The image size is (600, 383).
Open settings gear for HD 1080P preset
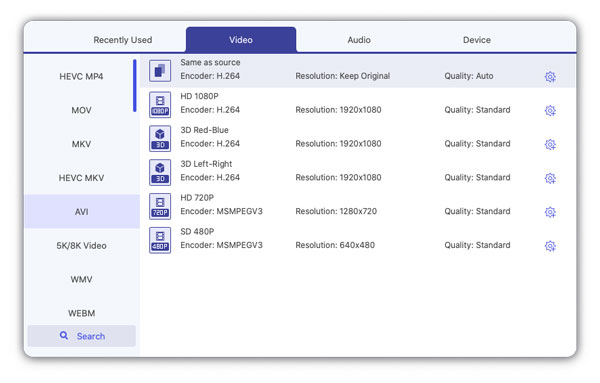pos(550,111)
